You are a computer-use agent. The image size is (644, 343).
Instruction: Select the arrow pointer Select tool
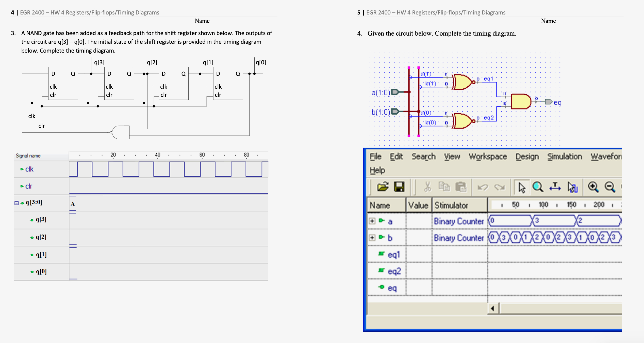[521, 188]
